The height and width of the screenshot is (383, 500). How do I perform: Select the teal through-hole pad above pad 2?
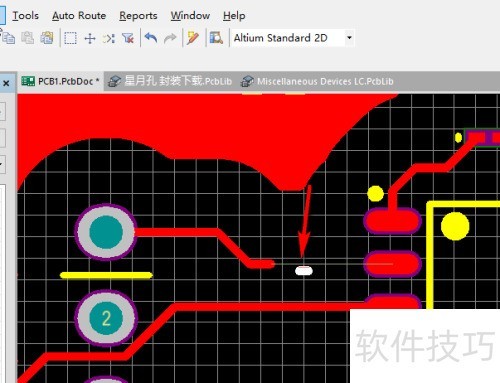(x=106, y=232)
